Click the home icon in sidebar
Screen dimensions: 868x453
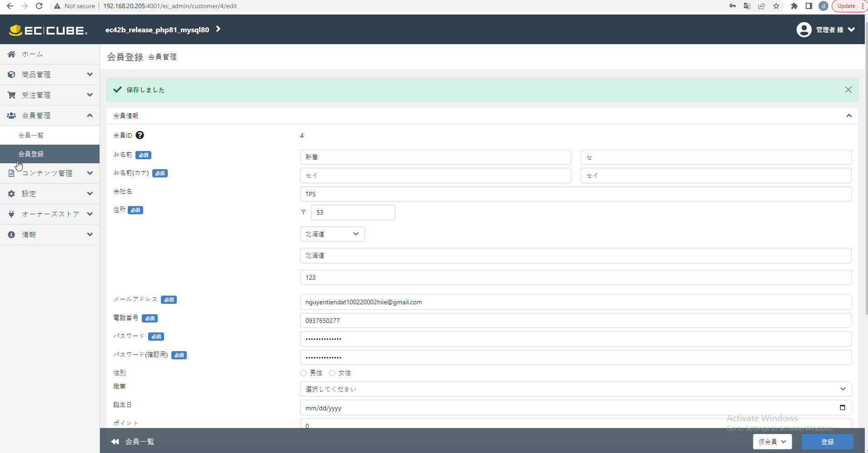[x=11, y=54]
